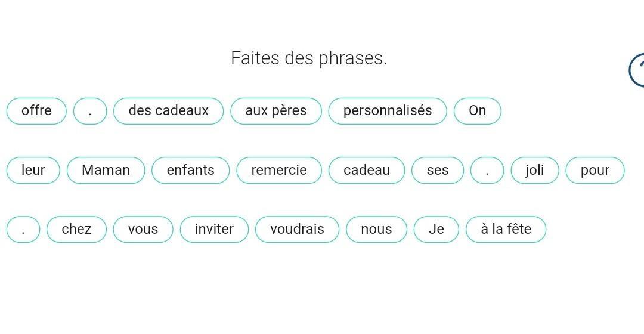Click the "cadeau" word chip

[x=366, y=170]
